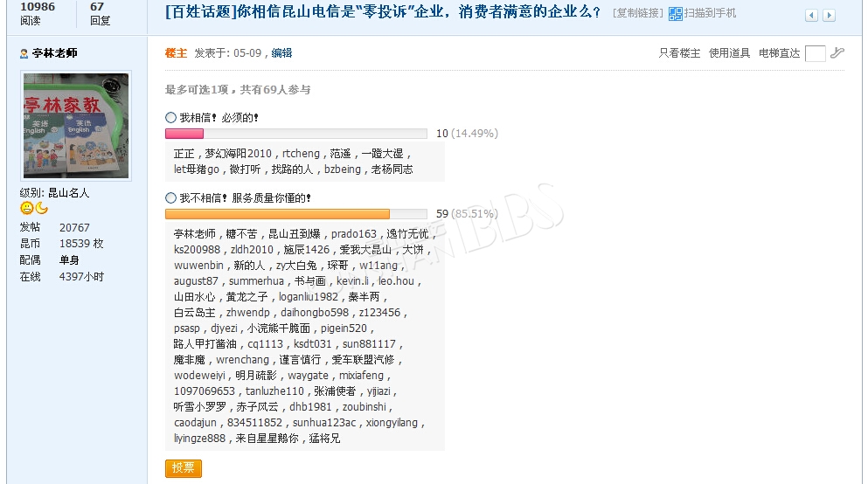The height and width of the screenshot is (484, 868).
Task: Click the 发帖 count 20767
Action: pyautogui.click(x=74, y=227)
